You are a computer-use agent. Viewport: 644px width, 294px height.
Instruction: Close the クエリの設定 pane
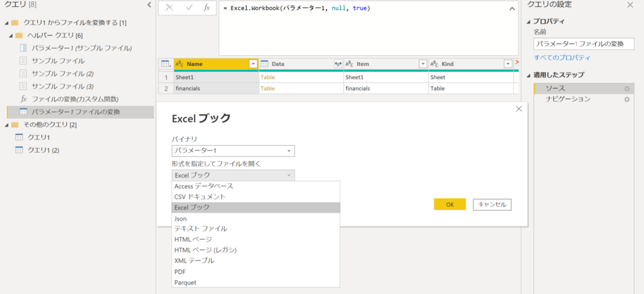630,4
